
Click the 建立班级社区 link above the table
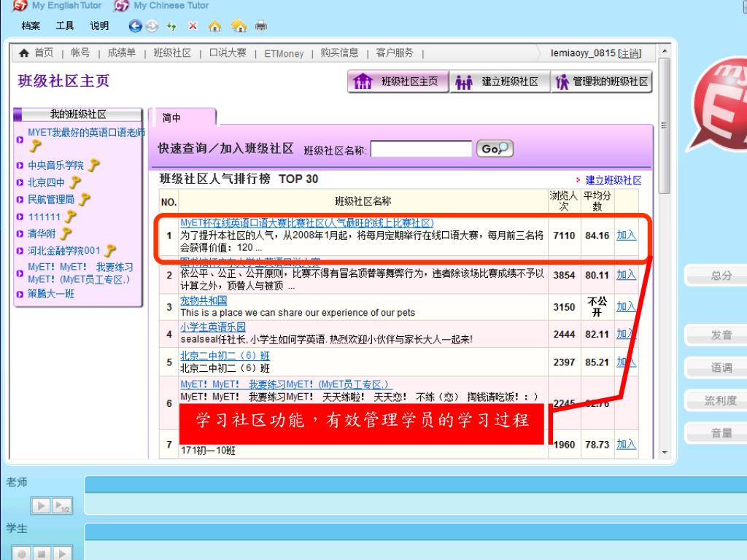(613, 180)
